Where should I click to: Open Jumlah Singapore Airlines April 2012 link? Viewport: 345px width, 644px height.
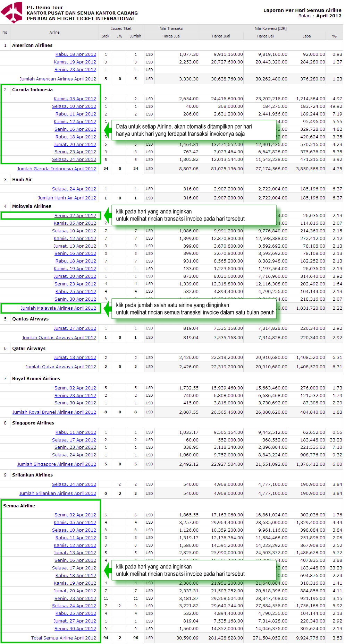57,464
